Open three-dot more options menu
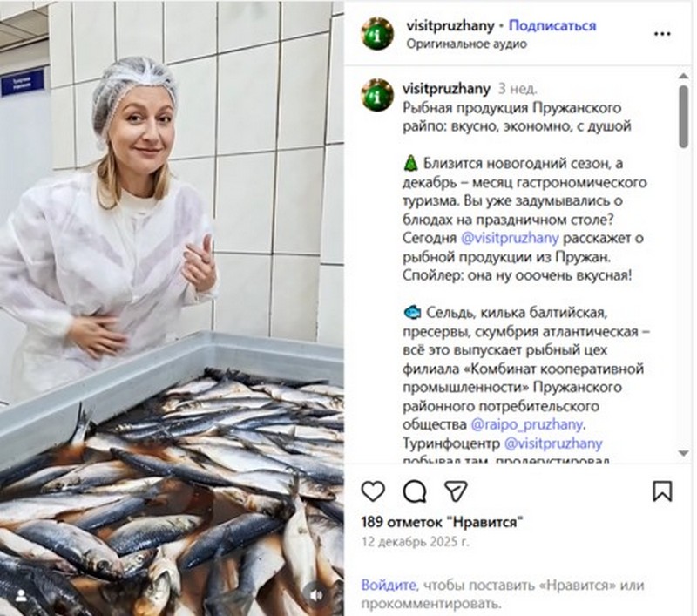Screen dimensions: 697x616 coord(662,34)
